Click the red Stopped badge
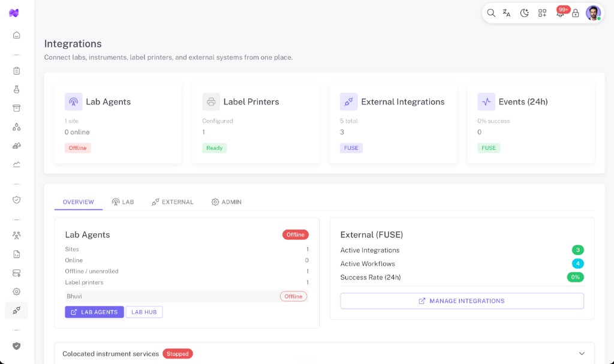This screenshot has height=364, width=614. [x=177, y=354]
